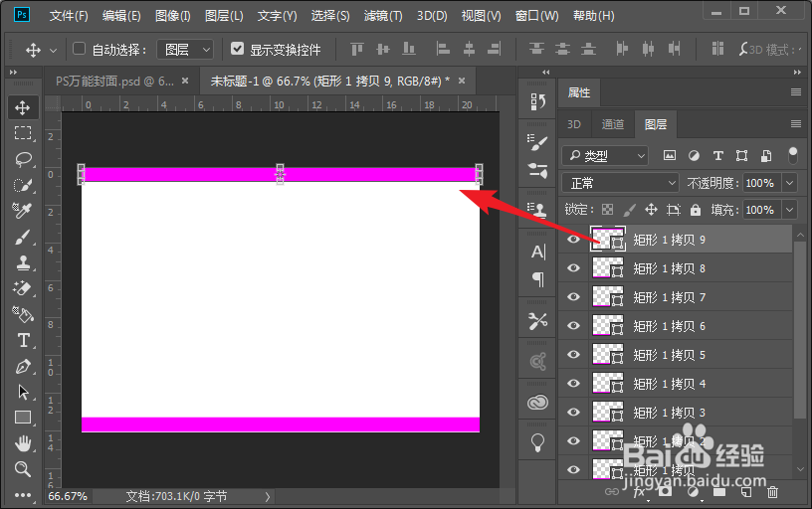Open the Brush settings panel icon
Screen dimensions: 812x509
[x=537, y=143]
